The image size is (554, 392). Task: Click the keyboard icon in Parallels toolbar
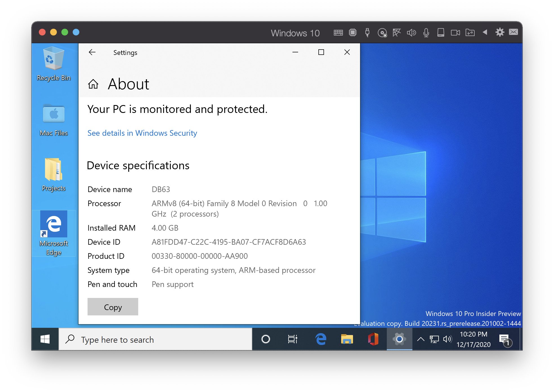(338, 33)
